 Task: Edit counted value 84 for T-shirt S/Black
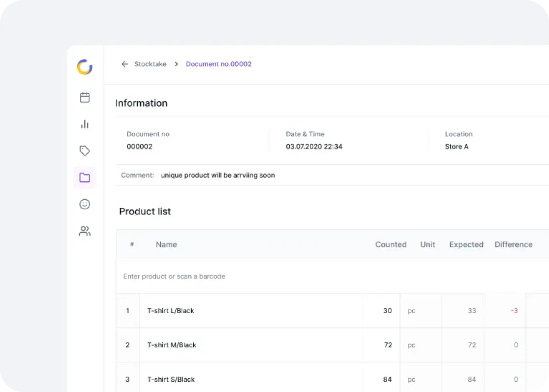(387, 379)
